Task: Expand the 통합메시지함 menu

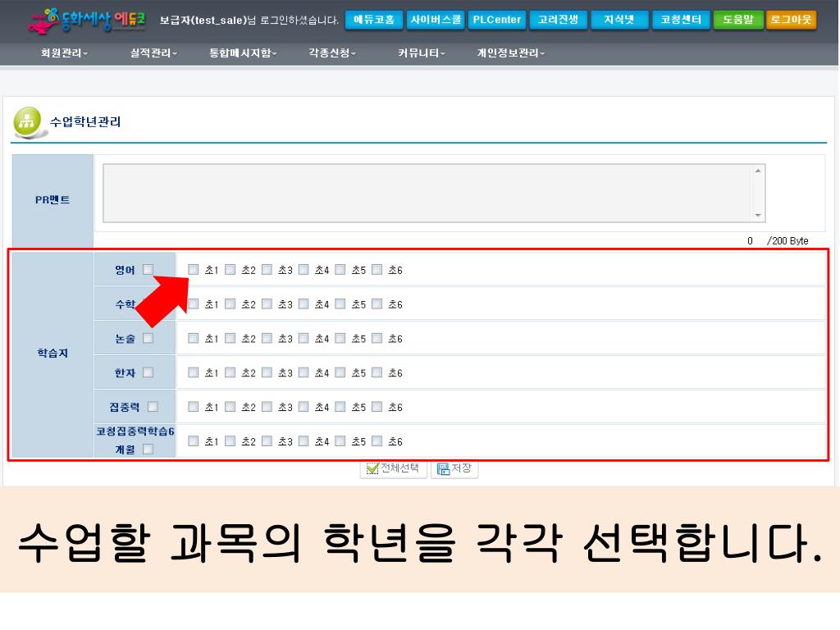Action: click(243, 53)
